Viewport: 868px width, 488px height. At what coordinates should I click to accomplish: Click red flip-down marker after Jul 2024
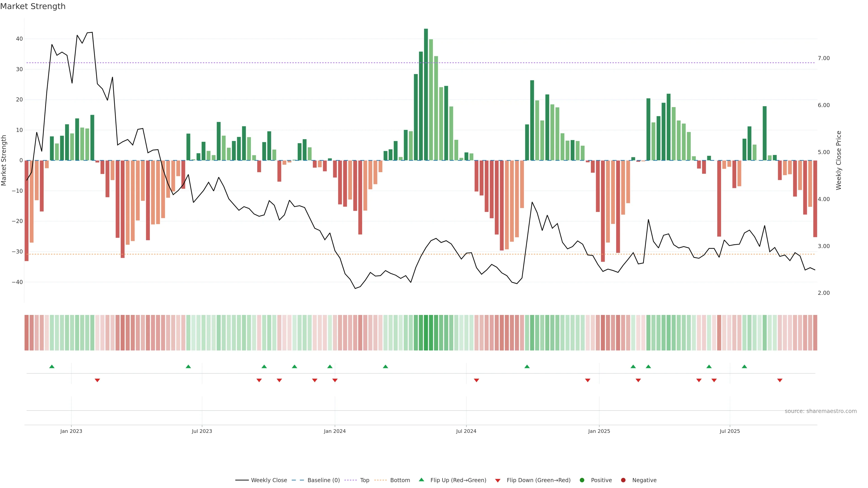point(476,380)
